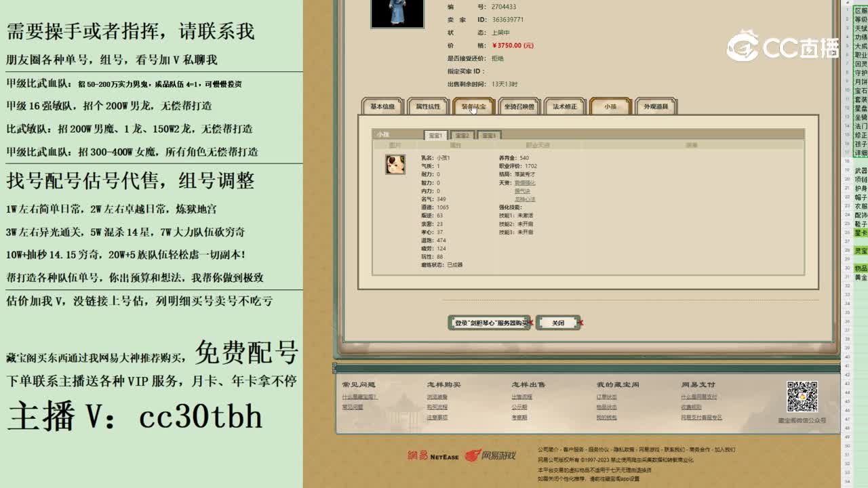Select the 坐骑召唤兽 tab

click(519, 106)
